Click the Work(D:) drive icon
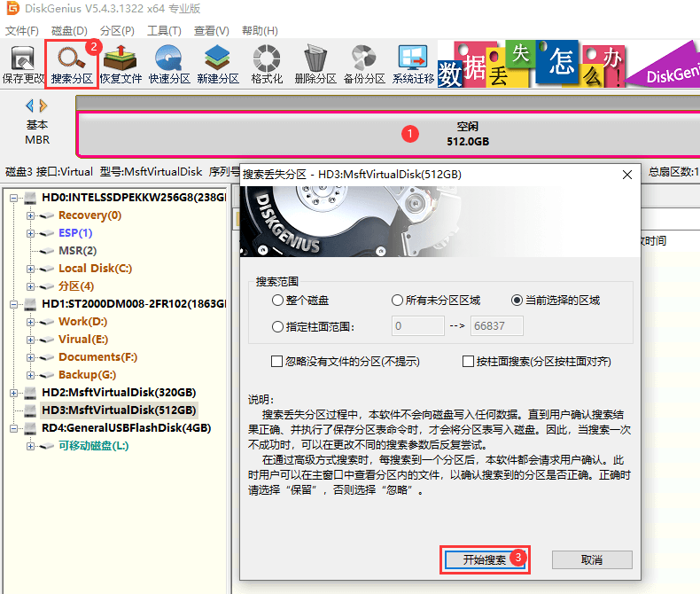 [x=46, y=322]
